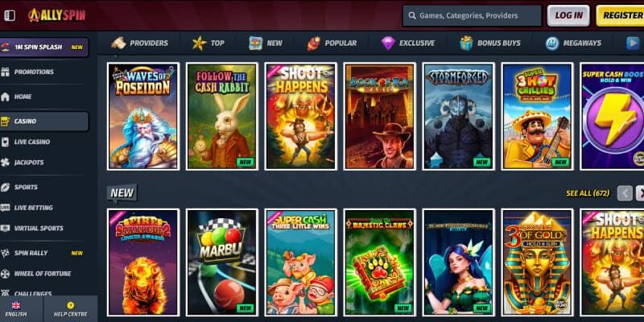This screenshot has height=322, width=644.
Task: Show next category tabs arrow
Action: tap(633, 43)
